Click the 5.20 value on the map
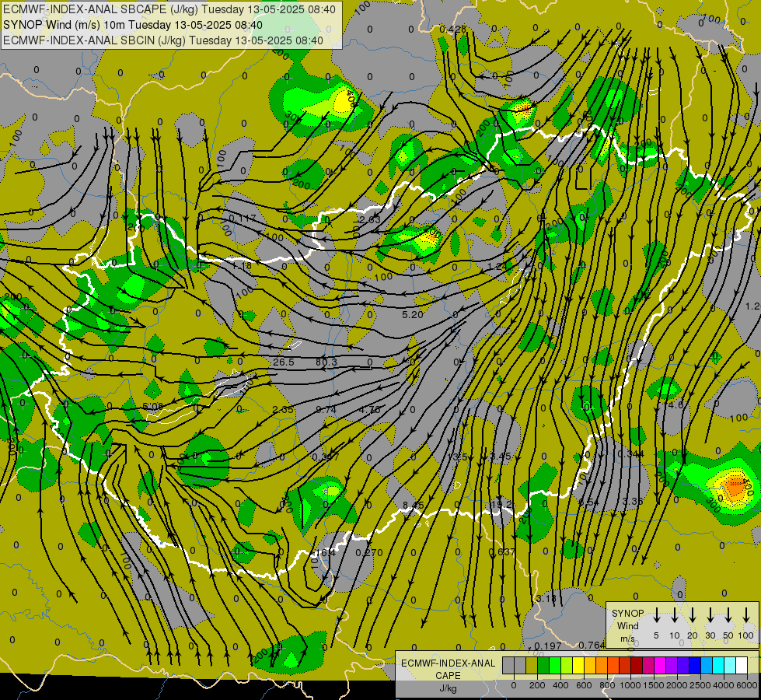 [x=413, y=315]
